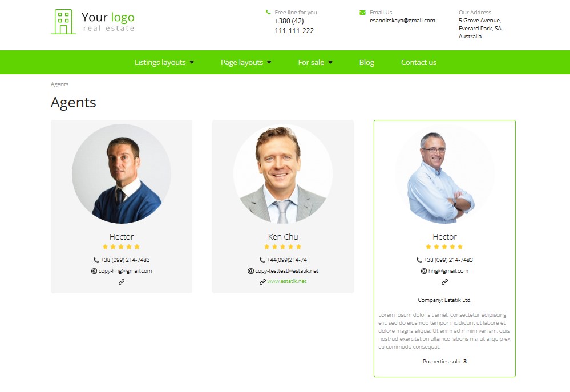Viewport: 570px width, 392px height.
Task: Click the link icon under hhg@gmail.com
Action: (x=444, y=282)
